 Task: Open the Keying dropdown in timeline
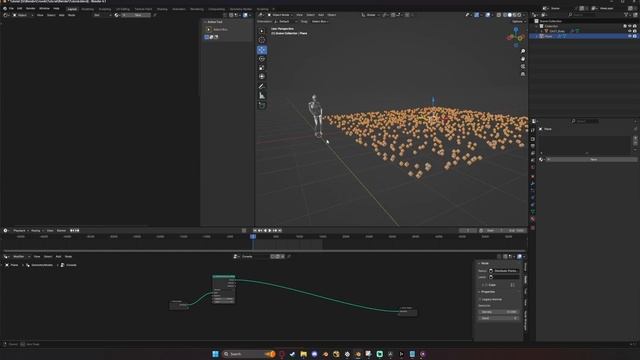(x=36, y=231)
